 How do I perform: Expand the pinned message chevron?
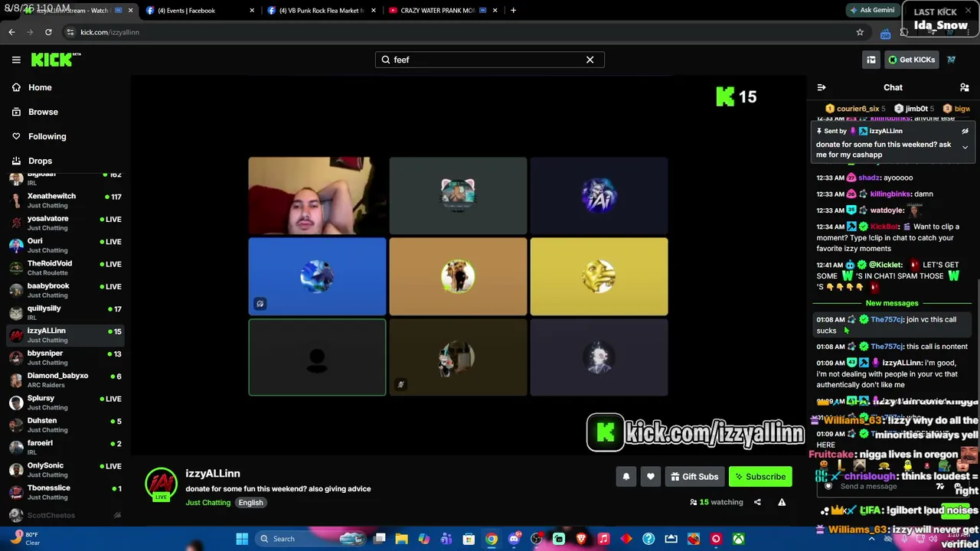pyautogui.click(x=965, y=147)
